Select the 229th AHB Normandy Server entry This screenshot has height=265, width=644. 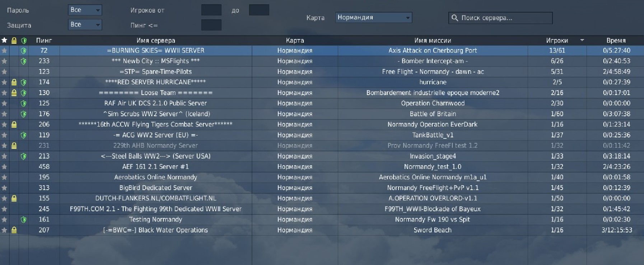[155, 146]
